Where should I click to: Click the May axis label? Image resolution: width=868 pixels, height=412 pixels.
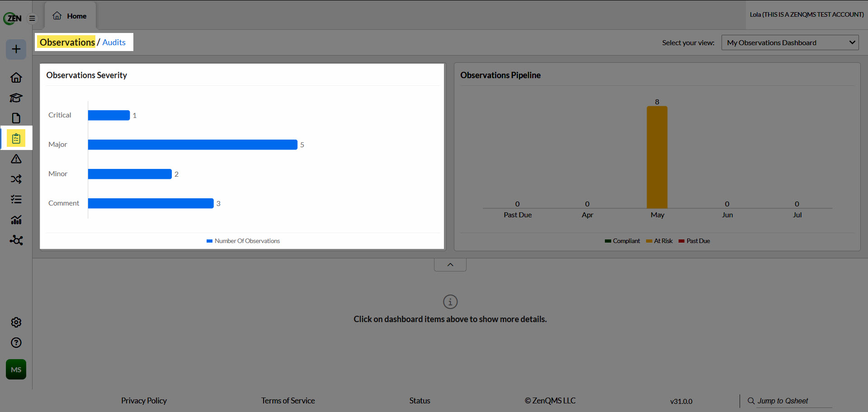(x=657, y=215)
